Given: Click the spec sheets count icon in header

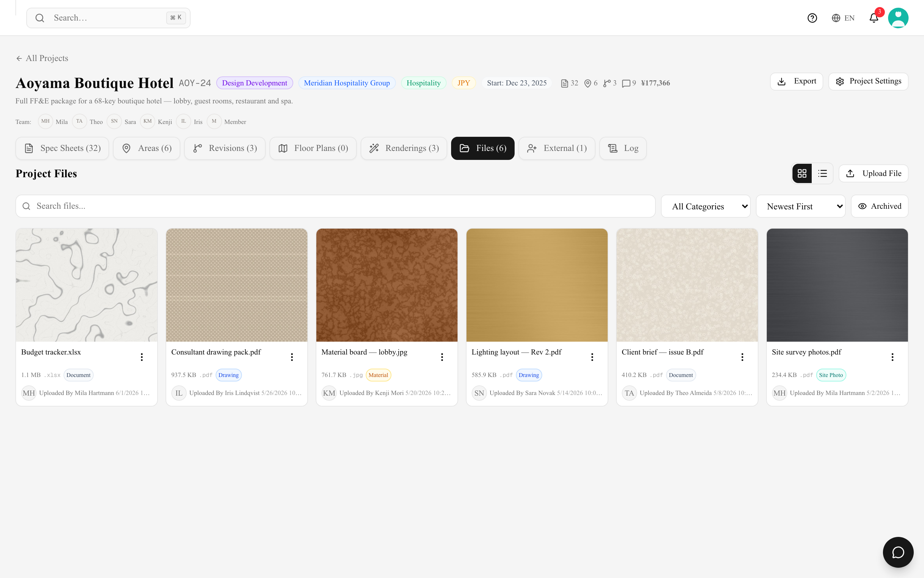Looking at the screenshot, I should point(564,83).
